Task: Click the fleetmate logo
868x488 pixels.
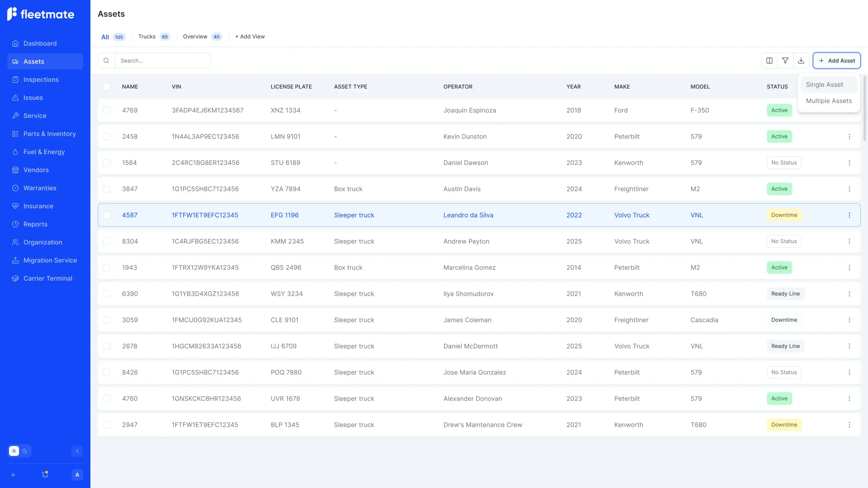Action: tap(41, 14)
